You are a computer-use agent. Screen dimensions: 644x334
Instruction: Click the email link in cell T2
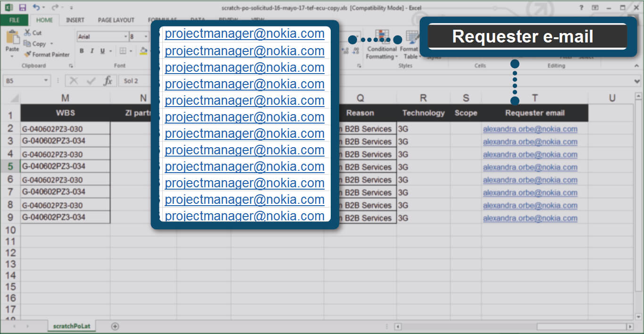click(x=530, y=129)
